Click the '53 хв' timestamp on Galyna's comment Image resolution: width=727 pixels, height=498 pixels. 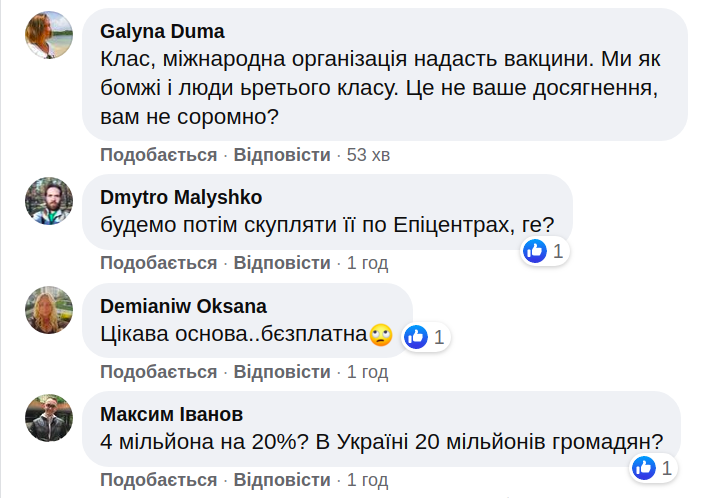[368, 155]
